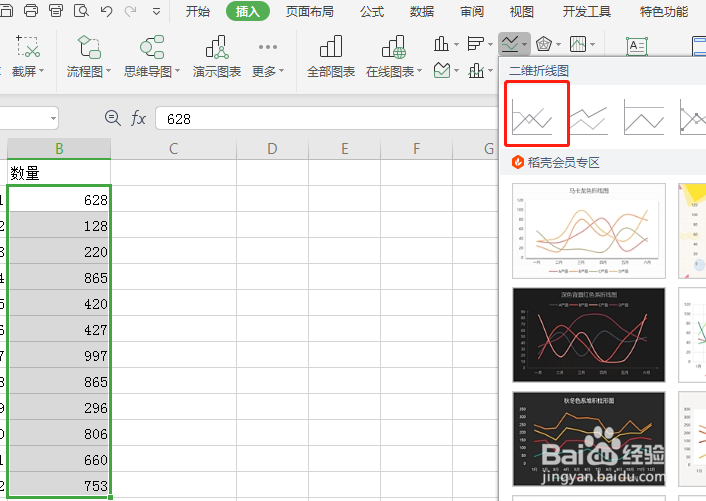Click the 演示图表 icon
Viewport: 706px width, 501px height.
[217, 47]
